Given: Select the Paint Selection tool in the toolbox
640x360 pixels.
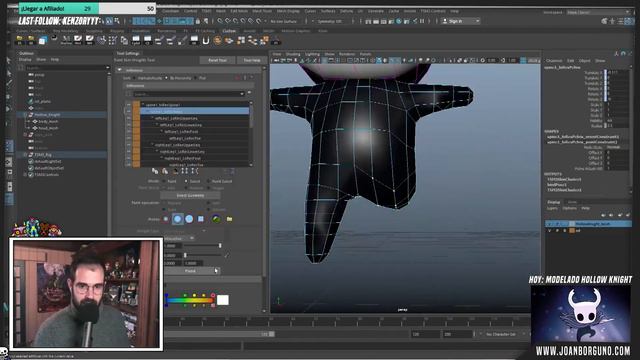Looking at the screenshot, I should click(x=9, y=83).
